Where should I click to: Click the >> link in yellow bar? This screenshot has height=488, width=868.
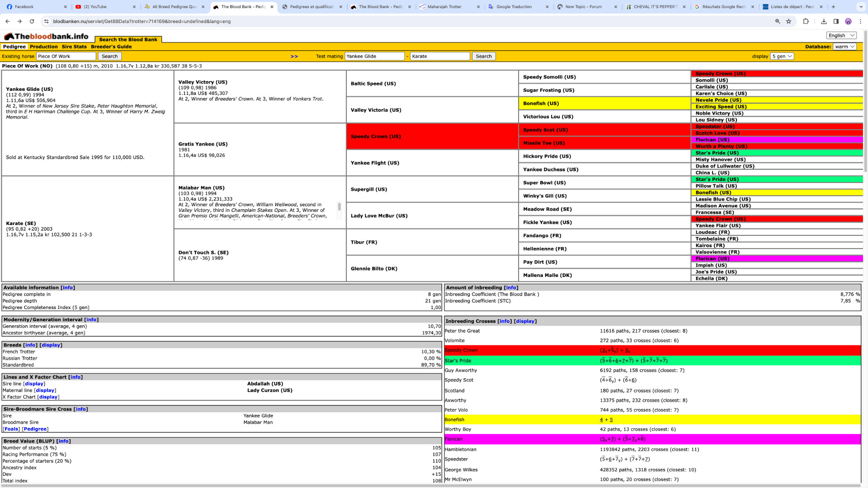tap(294, 56)
